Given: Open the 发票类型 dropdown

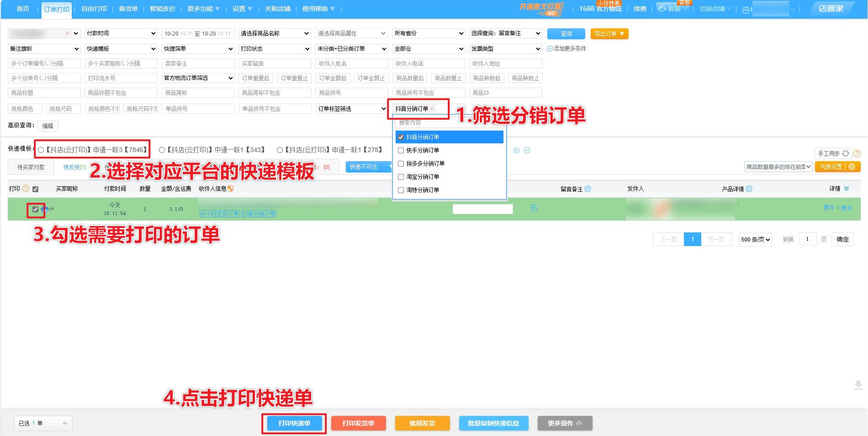Looking at the screenshot, I should coord(506,48).
